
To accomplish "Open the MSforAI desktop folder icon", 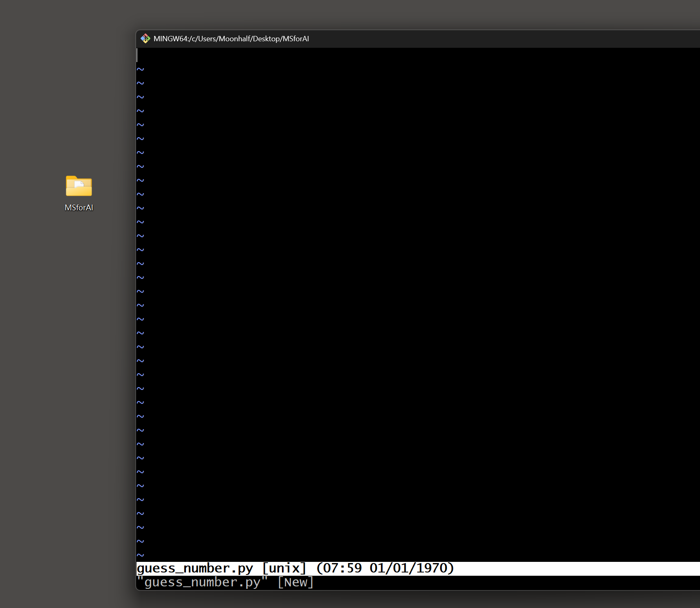I will point(79,186).
